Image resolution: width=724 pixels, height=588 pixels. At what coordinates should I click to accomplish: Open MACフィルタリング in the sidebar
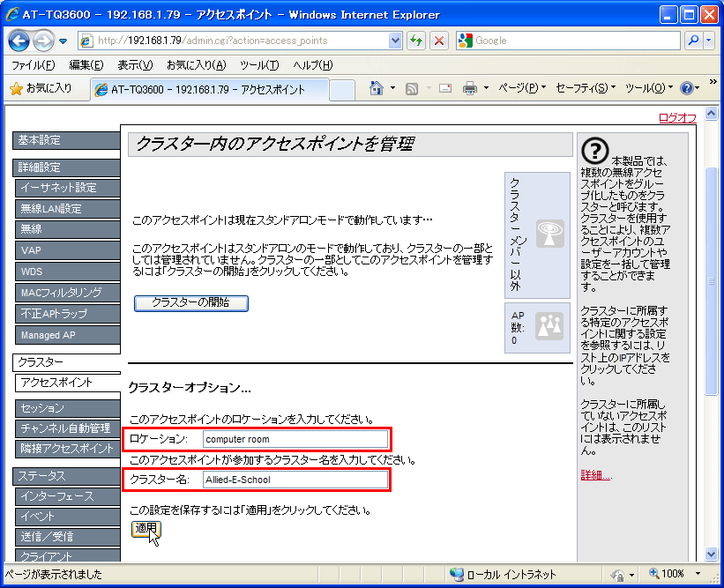click(61, 293)
